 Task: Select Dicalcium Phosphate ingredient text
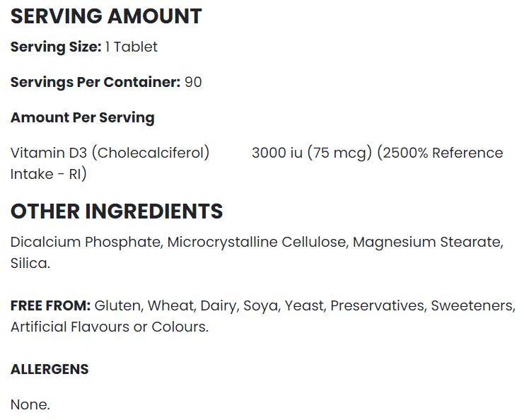point(86,243)
